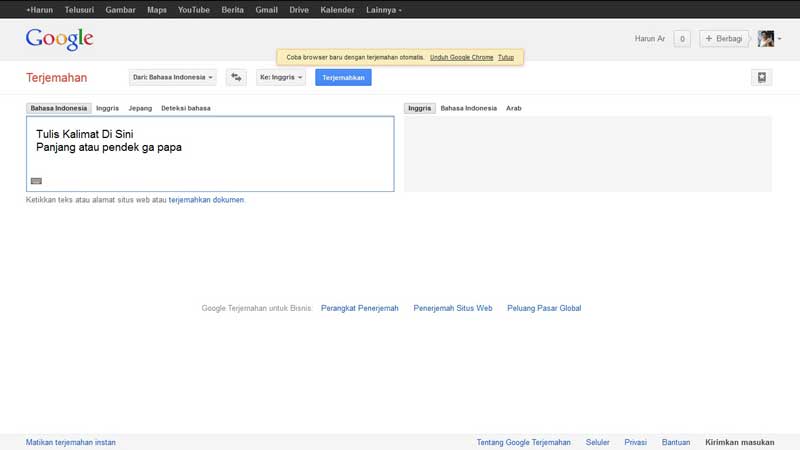Select Bahasa Indonesia source language tab

(59, 108)
